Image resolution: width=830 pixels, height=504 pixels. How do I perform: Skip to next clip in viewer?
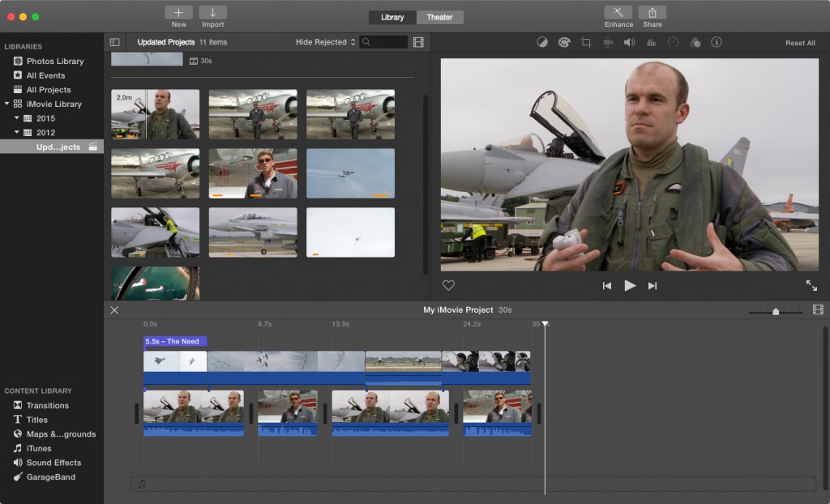pos(652,286)
